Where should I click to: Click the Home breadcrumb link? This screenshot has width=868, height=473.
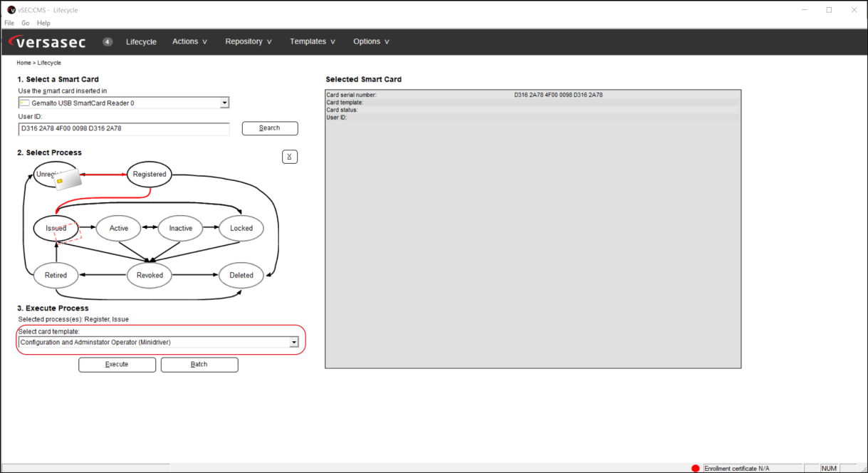24,63
